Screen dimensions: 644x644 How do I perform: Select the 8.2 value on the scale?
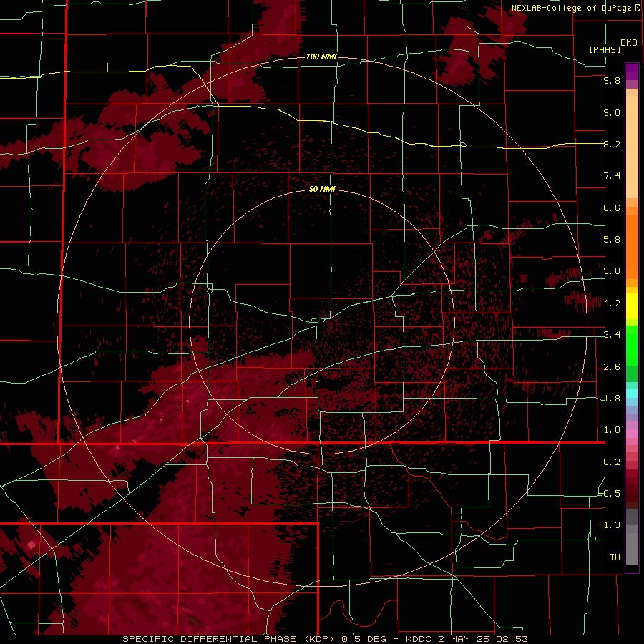[x=612, y=144]
